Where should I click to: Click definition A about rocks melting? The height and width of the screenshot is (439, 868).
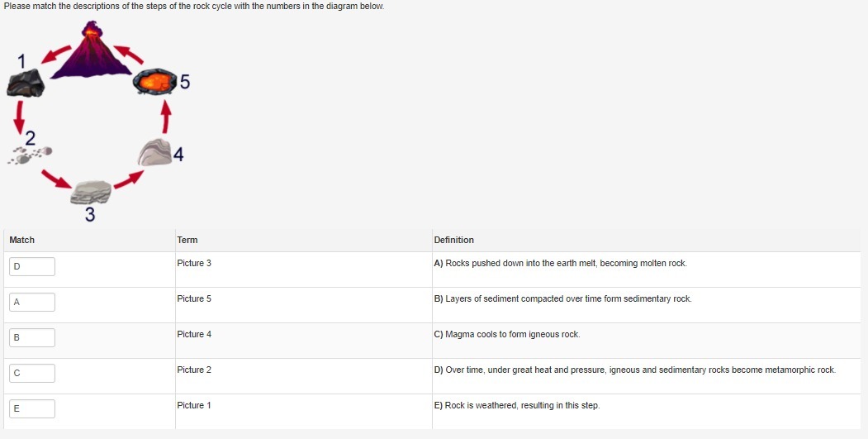(x=560, y=263)
